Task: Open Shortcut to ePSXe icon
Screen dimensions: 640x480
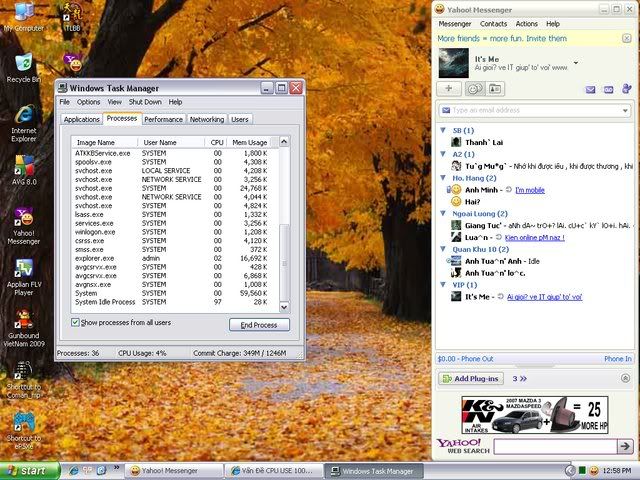Action: coord(24,431)
